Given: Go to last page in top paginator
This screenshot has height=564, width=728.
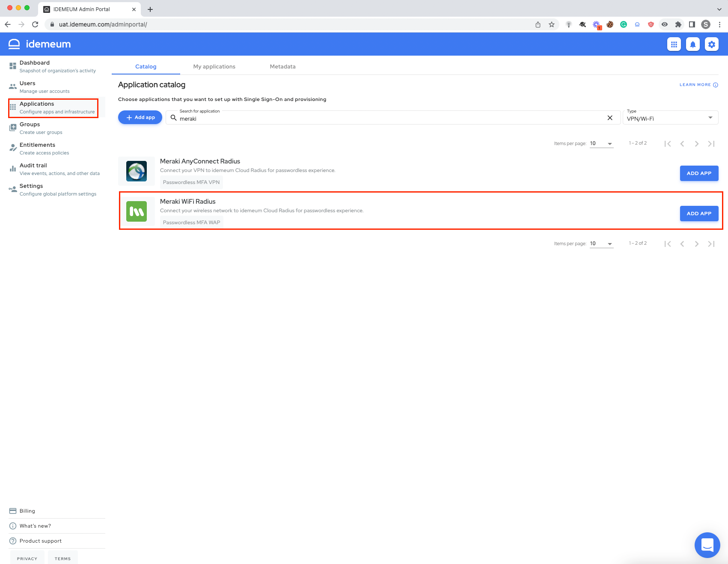Looking at the screenshot, I should (x=711, y=144).
